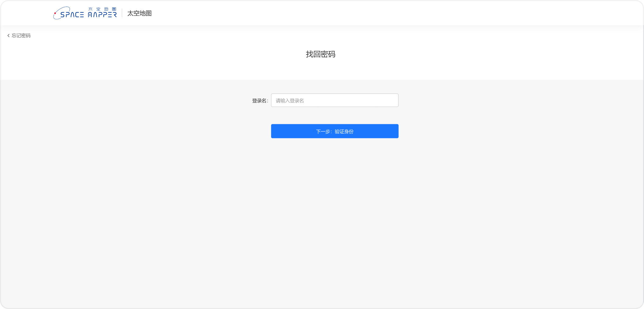
Task: Click the SPACE word in the logo
Action: coord(72,15)
